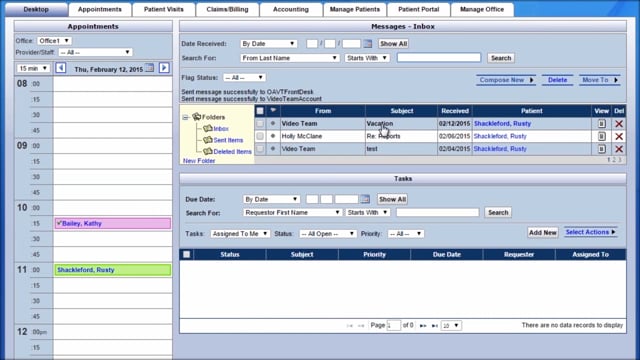View the Holly McClane message
The height and width of the screenshot is (360, 640).
coord(601,136)
